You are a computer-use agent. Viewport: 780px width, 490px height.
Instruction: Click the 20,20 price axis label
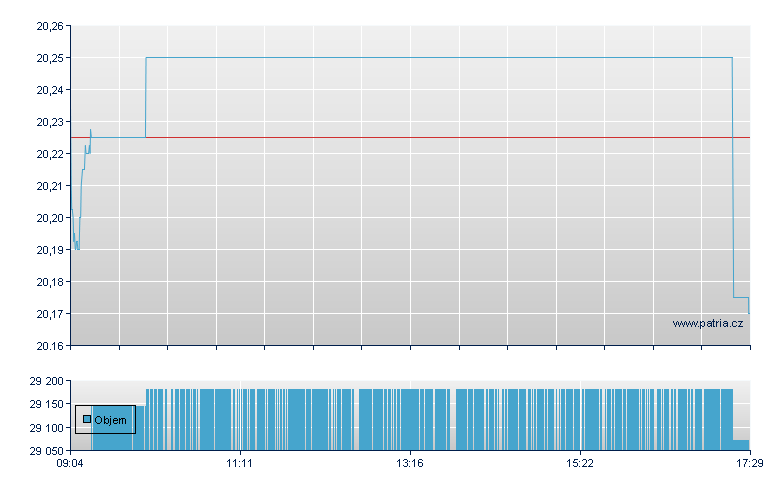pos(50,218)
